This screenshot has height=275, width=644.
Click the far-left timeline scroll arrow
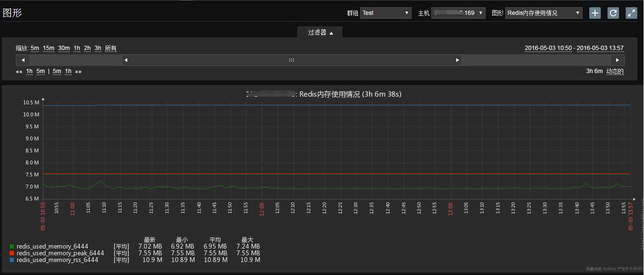pos(23,60)
